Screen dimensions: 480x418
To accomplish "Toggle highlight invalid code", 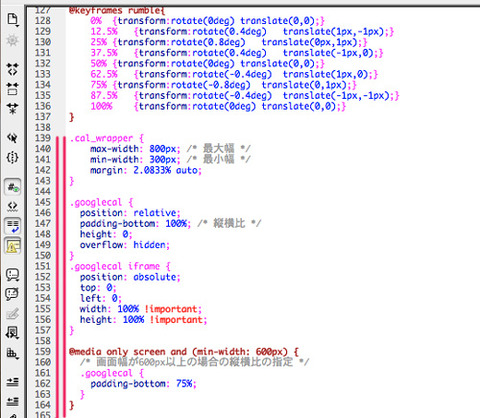I will tap(13, 206).
